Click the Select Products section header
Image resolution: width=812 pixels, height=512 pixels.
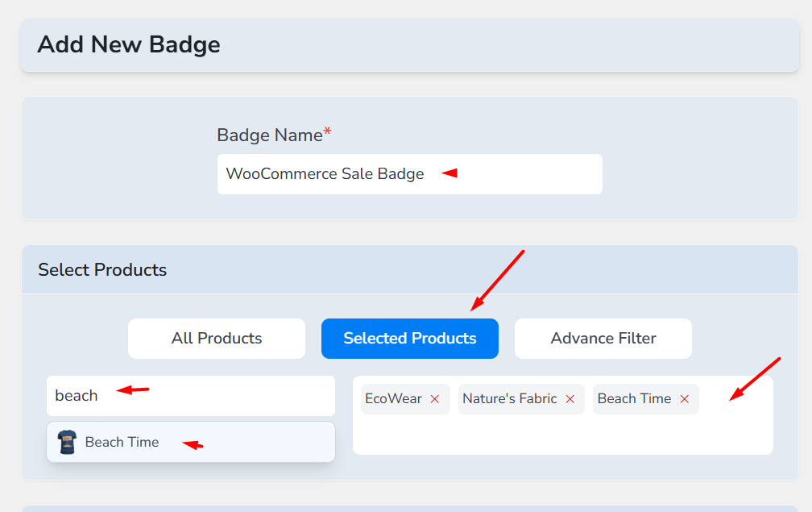point(102,270)
